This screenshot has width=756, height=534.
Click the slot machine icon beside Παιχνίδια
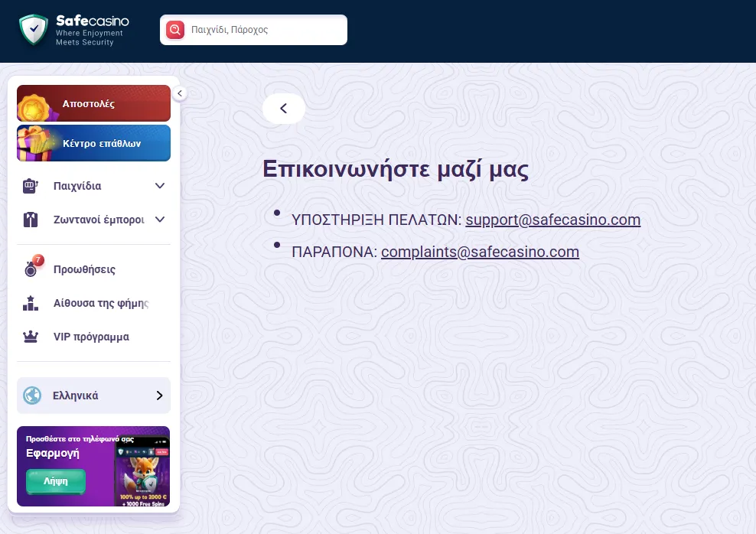click(31, 186)
